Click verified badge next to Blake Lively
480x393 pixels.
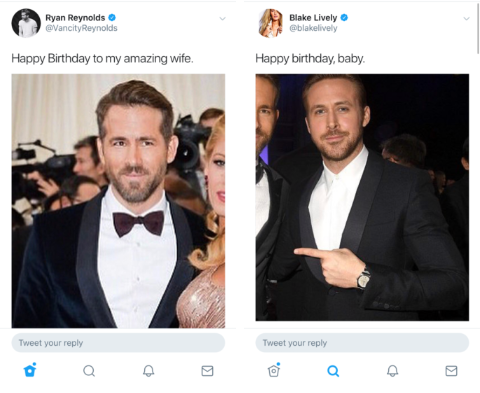[344, 17]
